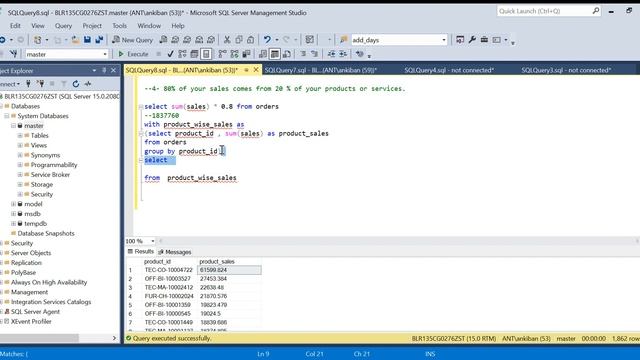This screenshot has width=640, height=360.
Task: Click the Copy icon in toolbar
Action: coord(239,40)
